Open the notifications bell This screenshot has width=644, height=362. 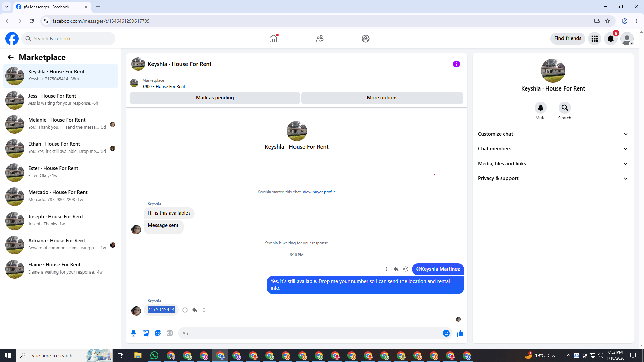pyautogui.click(x=611, y=39)
